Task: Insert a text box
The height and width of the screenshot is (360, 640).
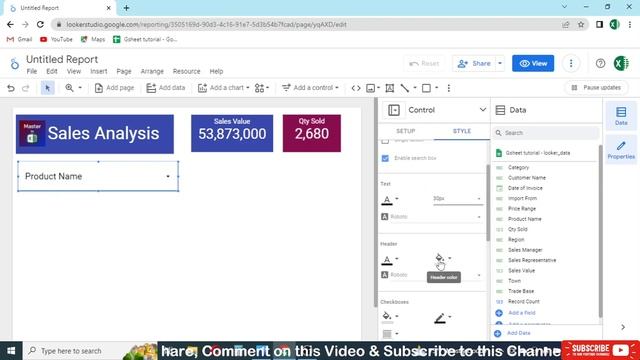Action: (x=390, y=88)
